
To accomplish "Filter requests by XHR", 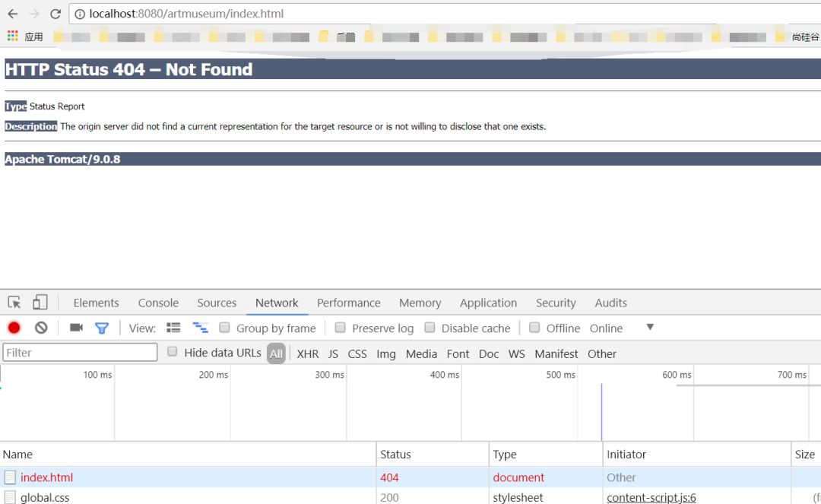I will point(307,353).
